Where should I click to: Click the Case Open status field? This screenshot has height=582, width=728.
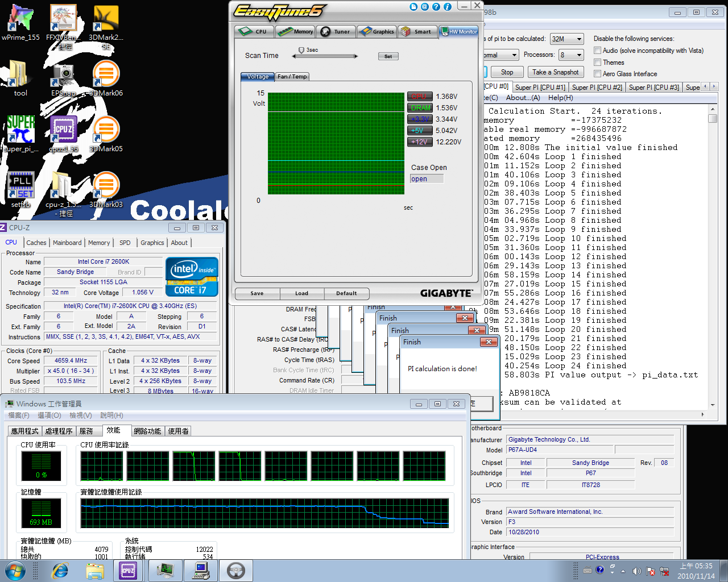click(x=427, y=178)
